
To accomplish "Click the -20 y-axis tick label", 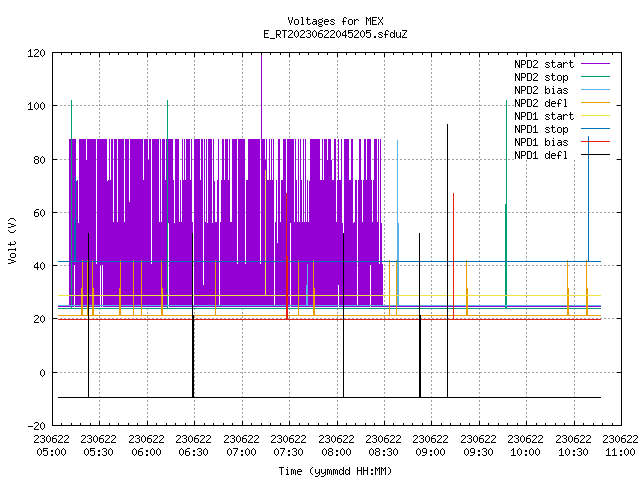I will coord(36,426).
